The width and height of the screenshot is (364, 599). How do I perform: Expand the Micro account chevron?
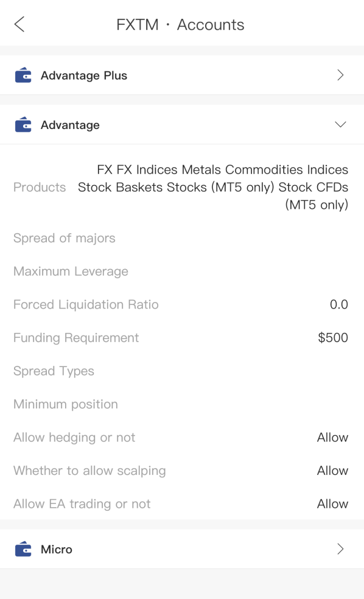tap(340, 549)
